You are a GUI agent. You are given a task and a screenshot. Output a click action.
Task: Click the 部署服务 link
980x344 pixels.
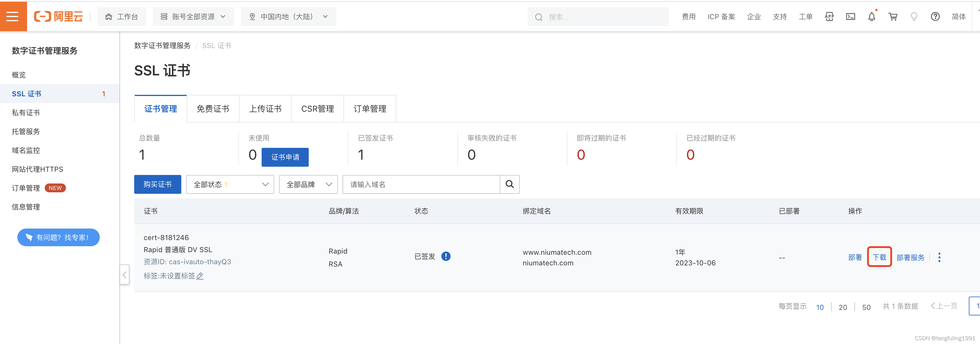pos(910,258)
